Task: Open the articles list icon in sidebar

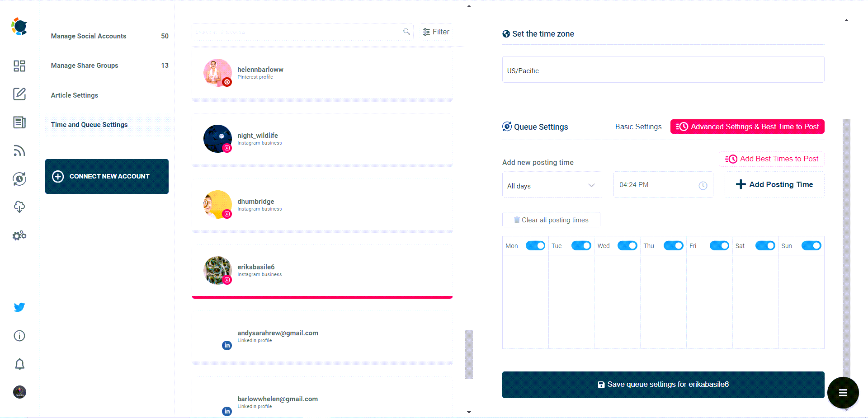Action: (19, 122)
